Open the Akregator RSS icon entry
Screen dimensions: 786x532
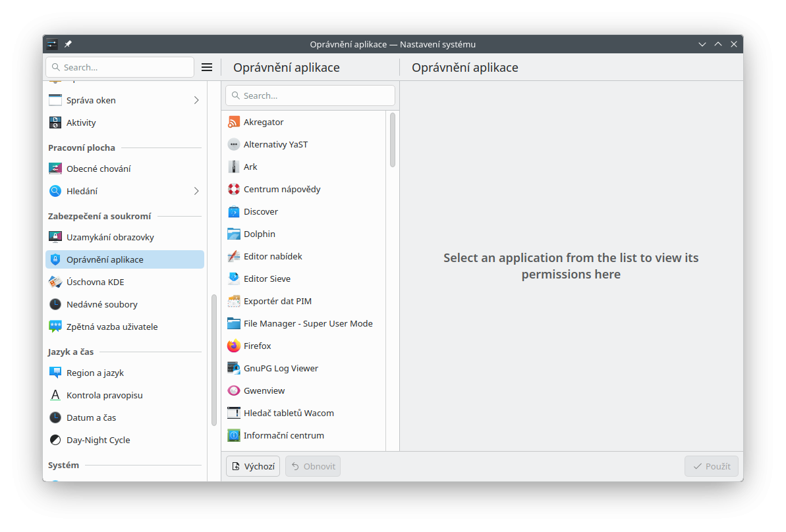(x=234, y=122)
